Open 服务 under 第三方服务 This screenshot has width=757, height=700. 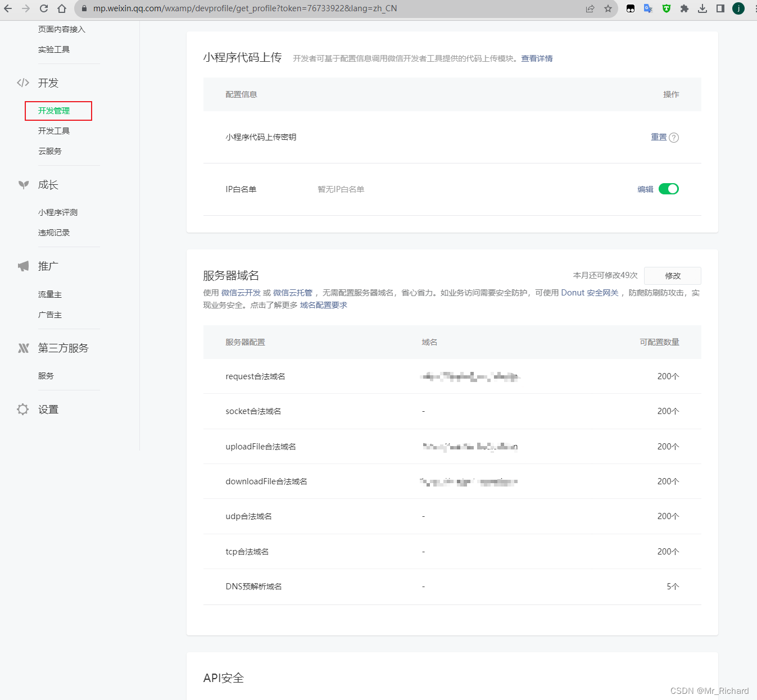pyautogui.click(x=46, y=376)
